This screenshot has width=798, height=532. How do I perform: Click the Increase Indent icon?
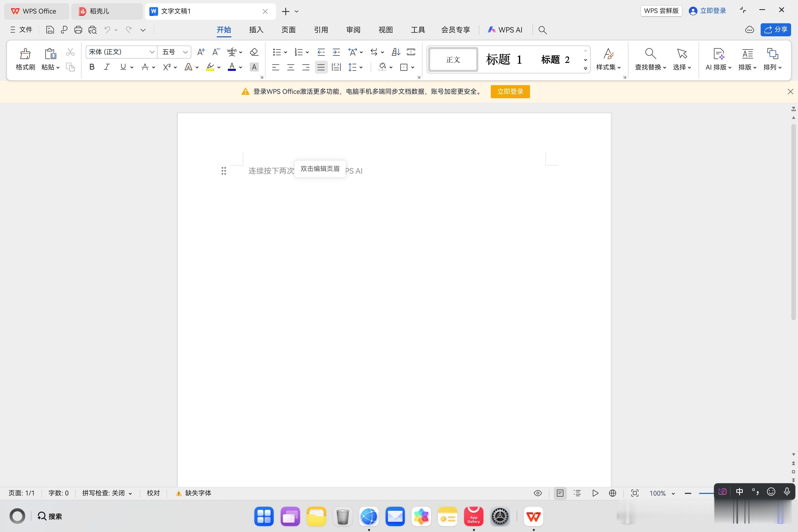coord(336,52)
